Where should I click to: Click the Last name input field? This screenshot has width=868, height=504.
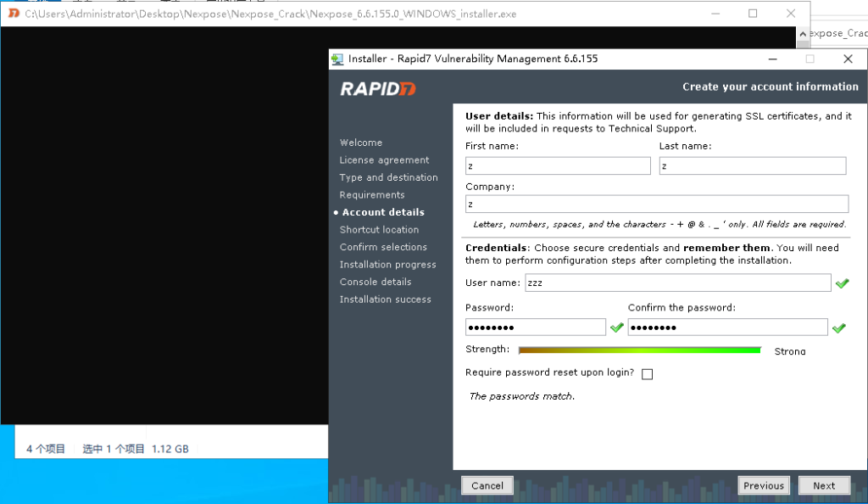click(x=753, y=166)
